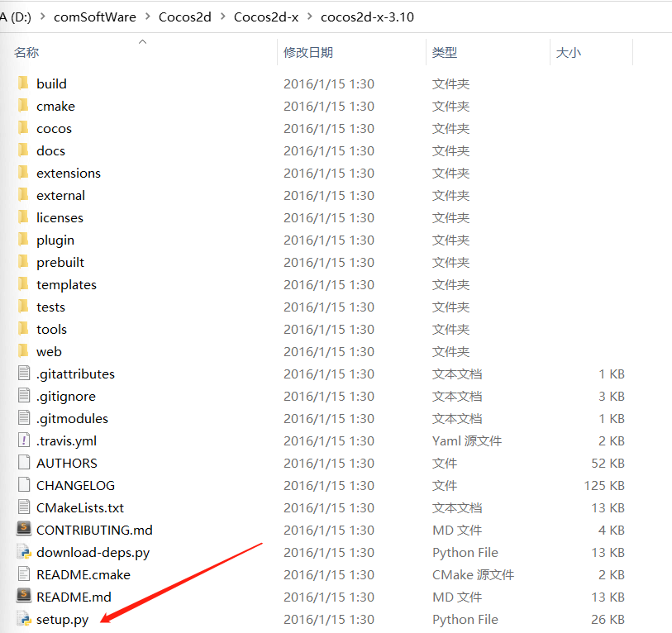Image resolution: width=672 pixels, height=633 pixels.
Task: Select the setup.py file name
Action: click(63, 619)
